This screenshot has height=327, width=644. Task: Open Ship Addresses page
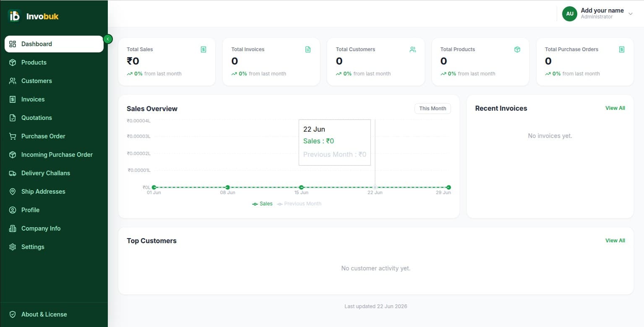[54, 192]
